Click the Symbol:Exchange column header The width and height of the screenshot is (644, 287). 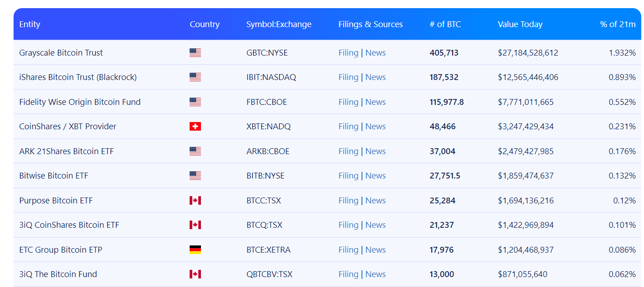[279, 24]
